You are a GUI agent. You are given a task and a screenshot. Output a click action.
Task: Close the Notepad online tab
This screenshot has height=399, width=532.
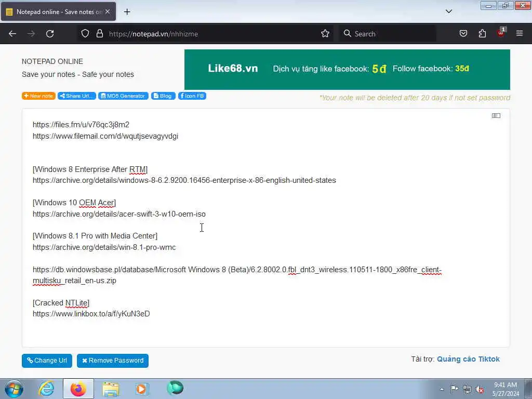point(108,11)
